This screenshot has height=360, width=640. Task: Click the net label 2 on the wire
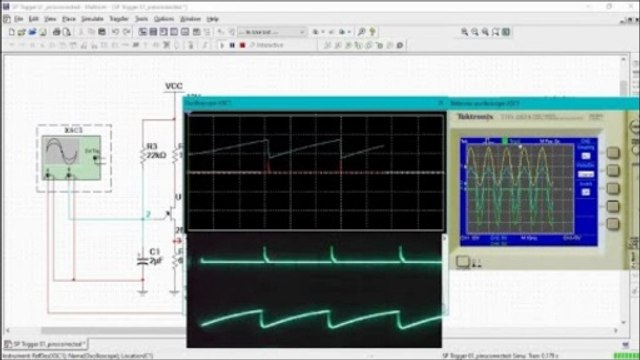click(148, 214)
